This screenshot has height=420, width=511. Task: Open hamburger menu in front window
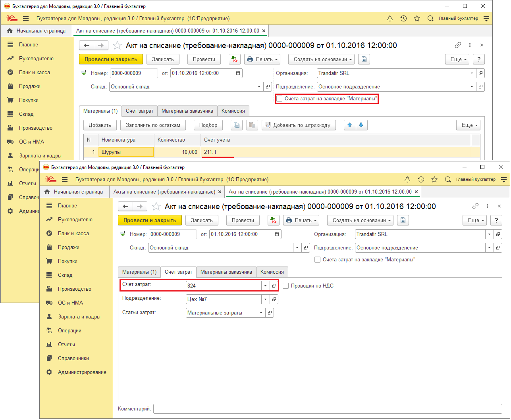click(65, 179)
